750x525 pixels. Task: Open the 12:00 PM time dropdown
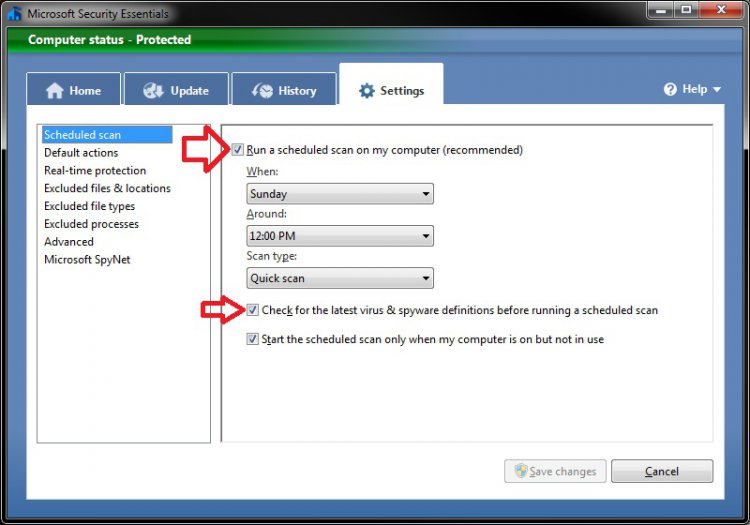tap(340, 236)
